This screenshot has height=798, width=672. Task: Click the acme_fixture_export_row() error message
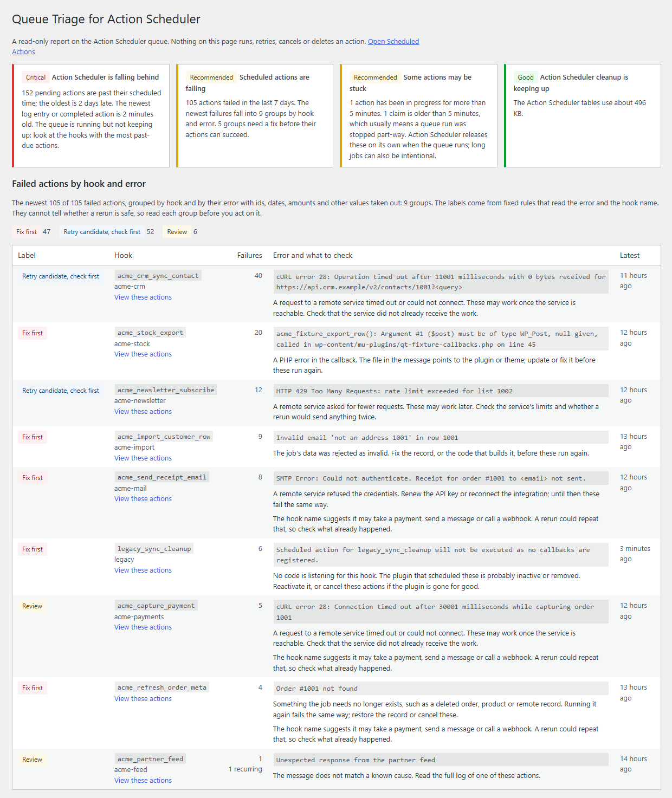(x=441, y=339)
